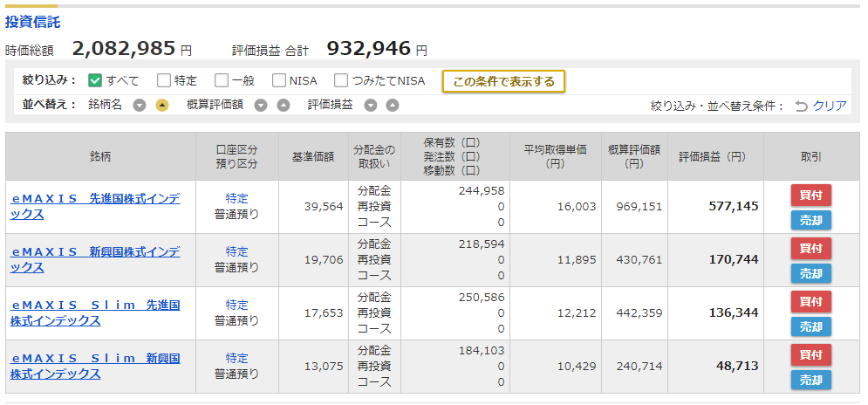Click 特定 link in eMAXIS 新興国株式 row

[x=237, y=251]
